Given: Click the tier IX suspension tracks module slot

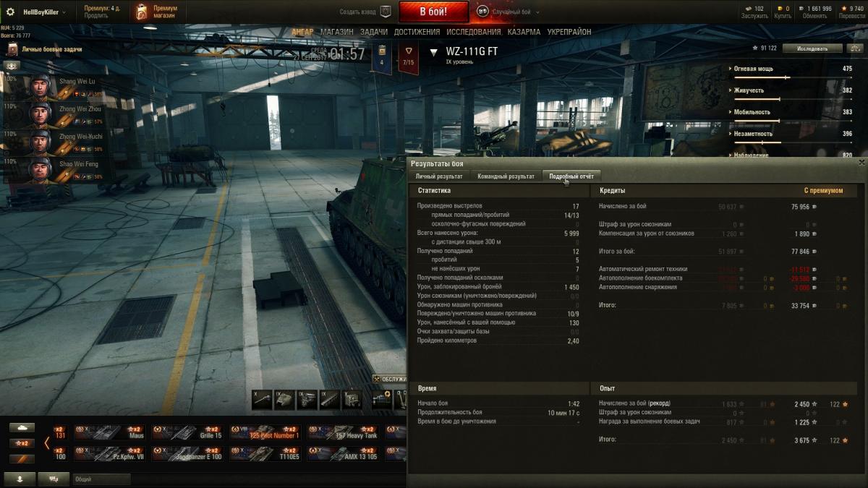Looking at the screenshot, I should [x=329, y=399].
